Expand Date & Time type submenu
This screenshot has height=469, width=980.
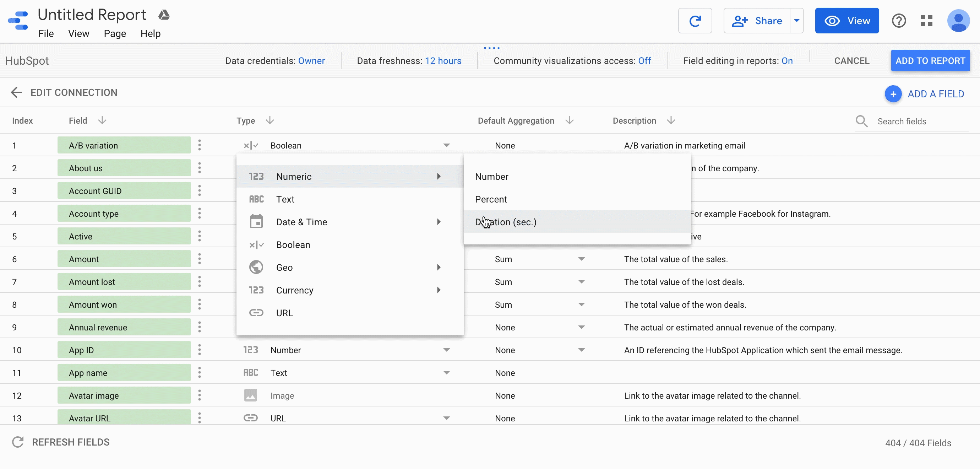(350, 222)
